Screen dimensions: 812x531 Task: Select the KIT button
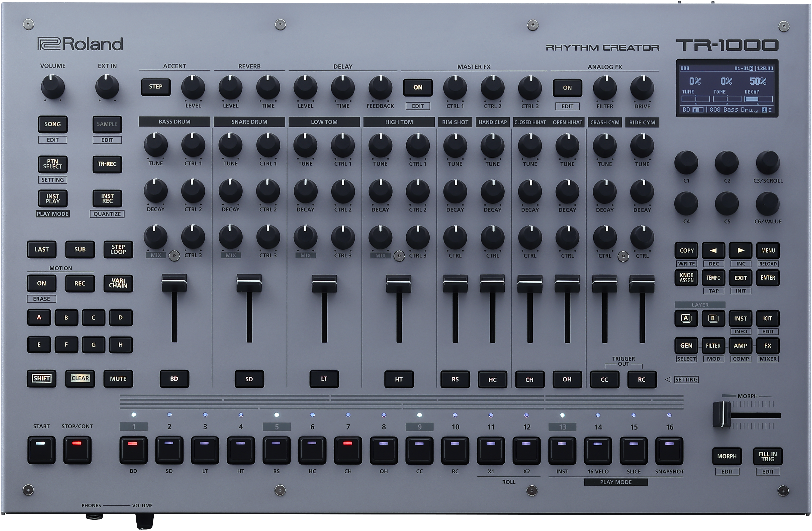[x=768, y=318]
